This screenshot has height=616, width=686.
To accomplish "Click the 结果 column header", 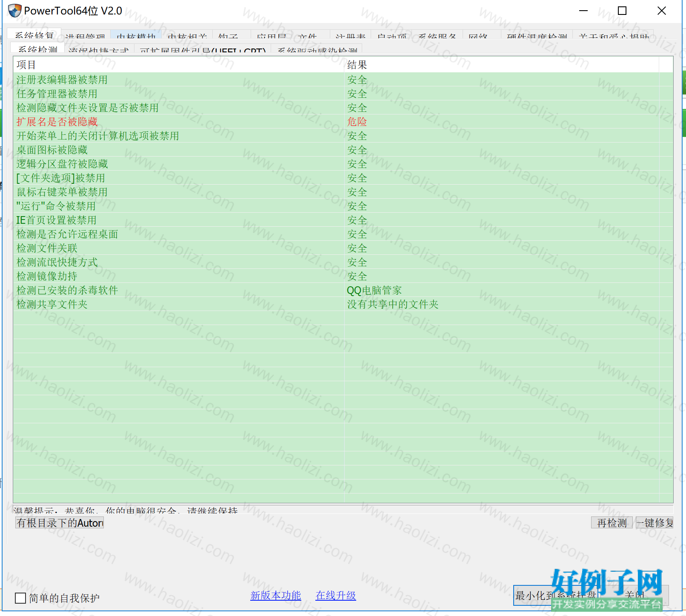I will click(x=501, y=65).
